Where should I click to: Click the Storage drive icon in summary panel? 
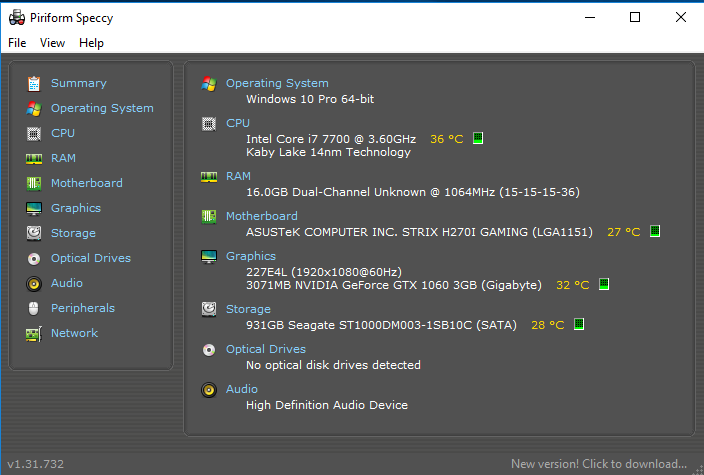click(209, 309)
